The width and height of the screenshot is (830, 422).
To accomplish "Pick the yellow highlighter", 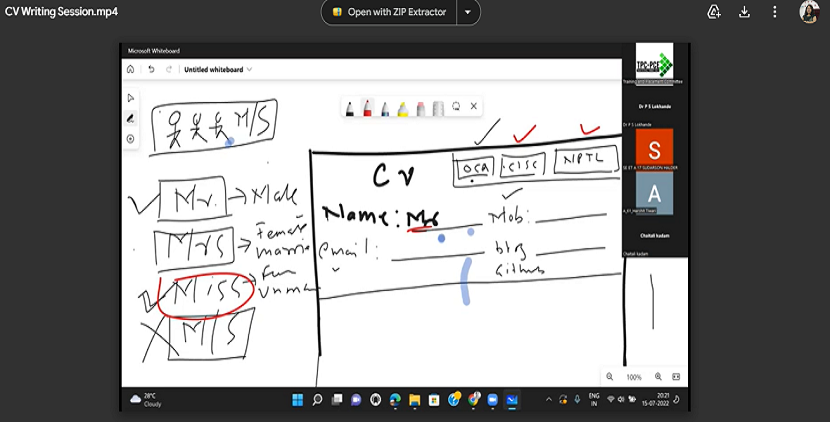I will (x=403, y=108).
